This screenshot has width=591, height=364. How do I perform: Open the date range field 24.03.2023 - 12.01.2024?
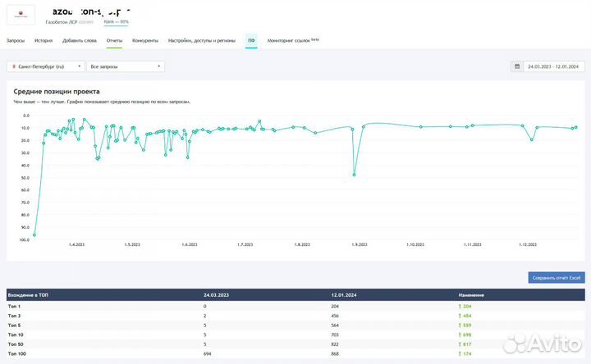pos(553,66)
